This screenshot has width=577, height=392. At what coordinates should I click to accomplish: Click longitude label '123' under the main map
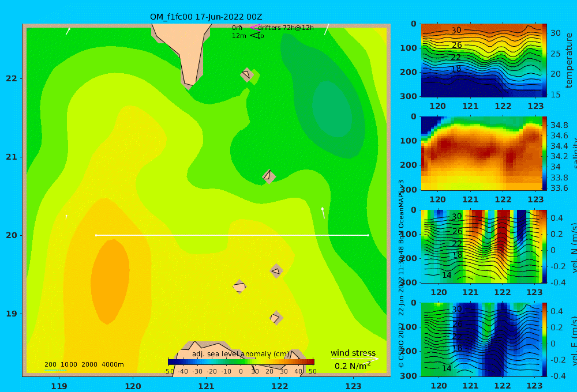pos(353,386)
